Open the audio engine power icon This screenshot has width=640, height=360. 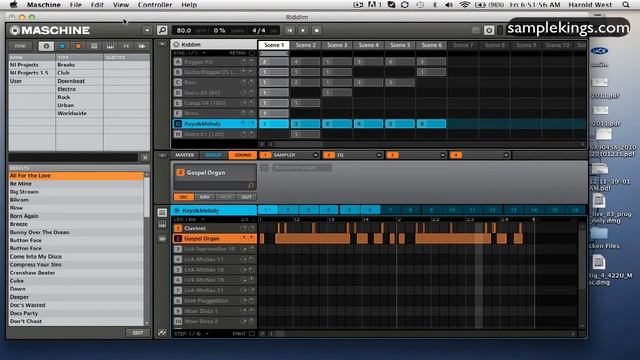489,30
